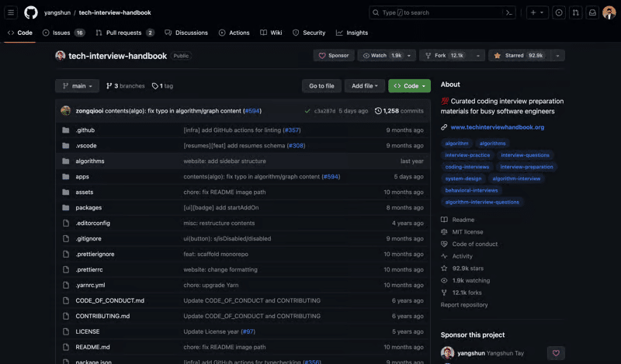
Task: Select the system-design topic tag
Action: (x=463, y=179)
